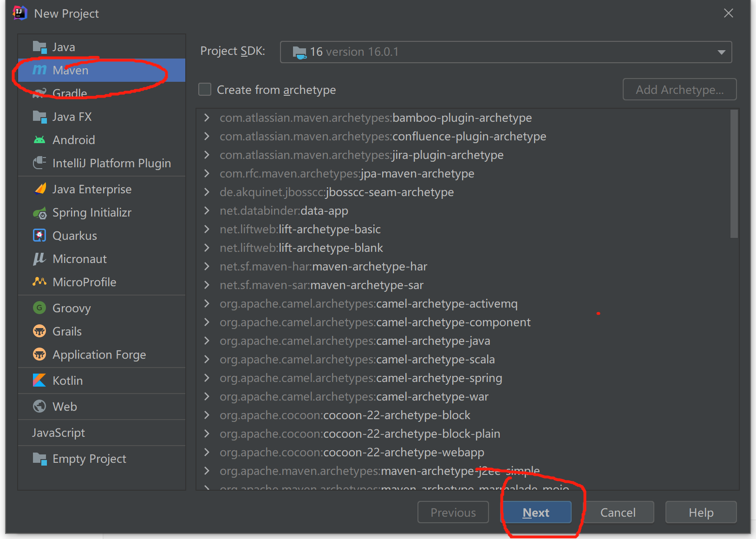The image size is (756, 539).
Task: Select Gradle project type
Action: (x=102, y=93)
